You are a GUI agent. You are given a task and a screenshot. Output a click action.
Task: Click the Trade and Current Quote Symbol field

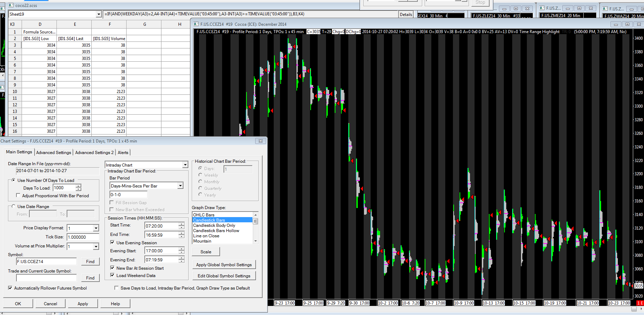coord(46,278)
